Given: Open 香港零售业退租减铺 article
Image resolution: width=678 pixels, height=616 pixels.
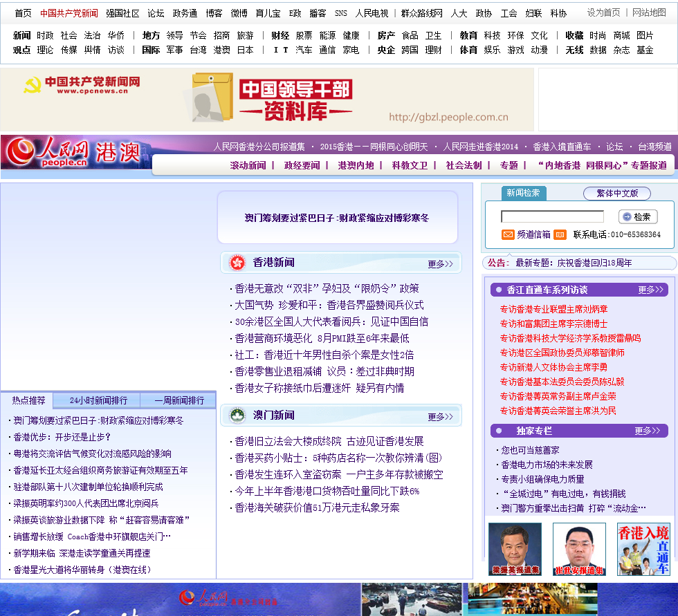Looking at the screenshot, I should point(324,371).
